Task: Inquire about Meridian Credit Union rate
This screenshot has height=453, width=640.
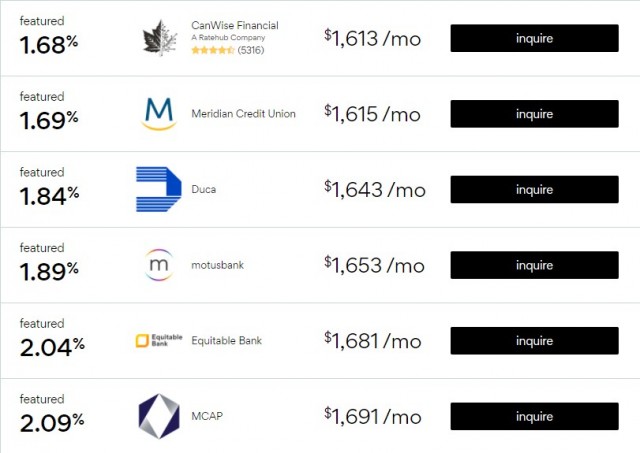Action: (x=534, y=114)
